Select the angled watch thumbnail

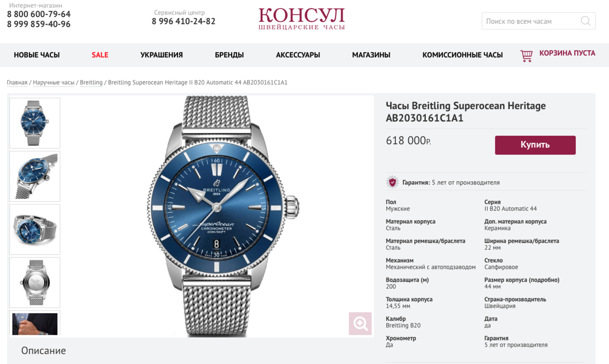click(35, 176)
